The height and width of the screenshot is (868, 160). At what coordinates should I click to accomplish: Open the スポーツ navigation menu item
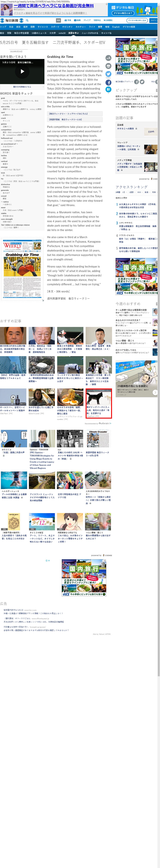(x=55, y=27)
